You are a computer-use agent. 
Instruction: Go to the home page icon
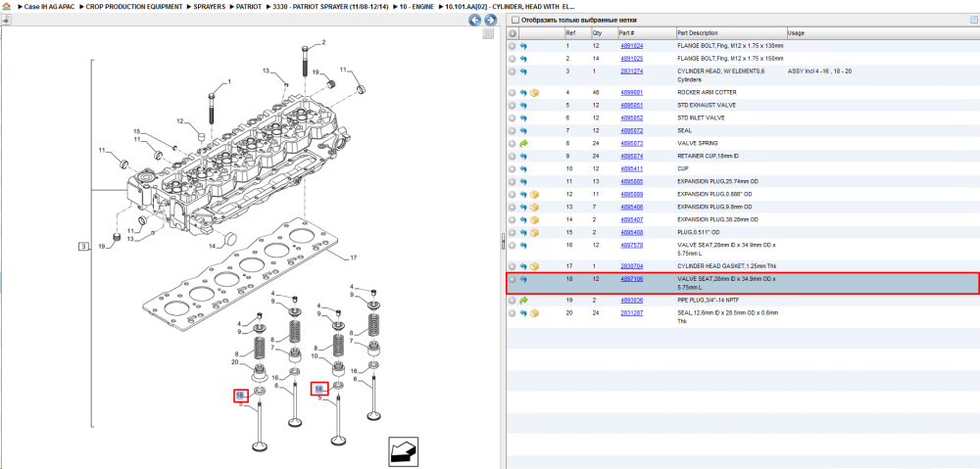6,6
